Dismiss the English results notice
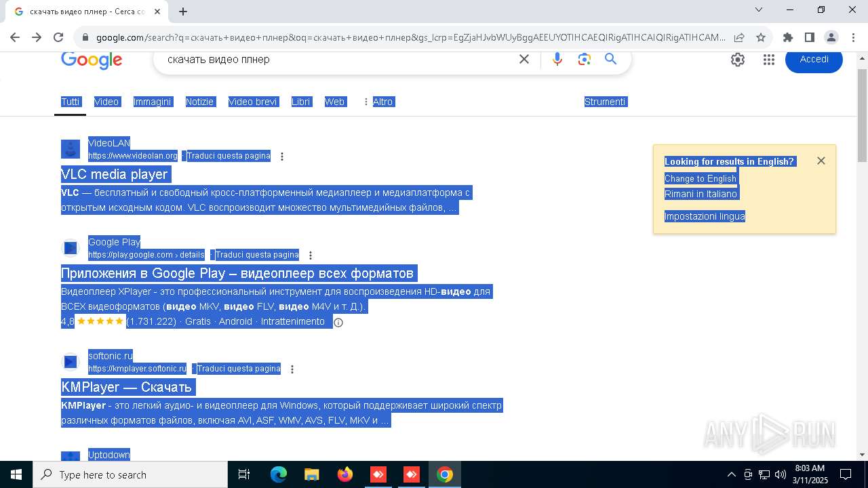 pyautogui.click(x=821, y=161)
